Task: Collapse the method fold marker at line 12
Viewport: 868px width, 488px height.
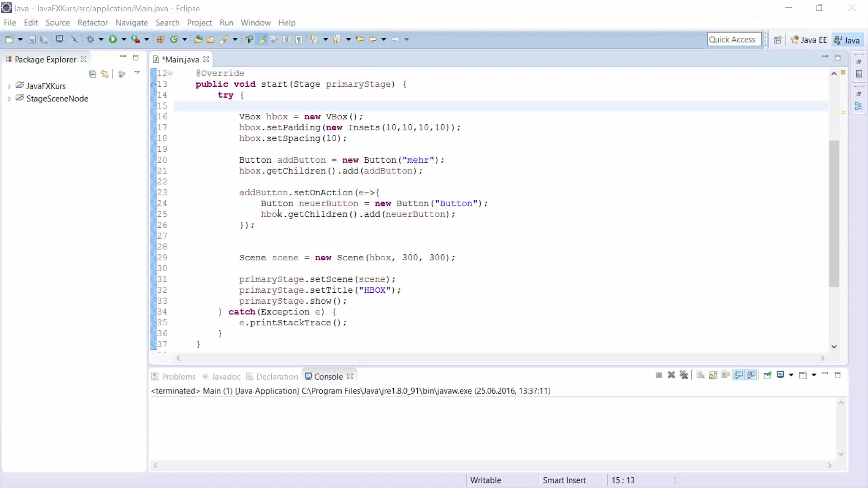Action: [x=170, y=73]
